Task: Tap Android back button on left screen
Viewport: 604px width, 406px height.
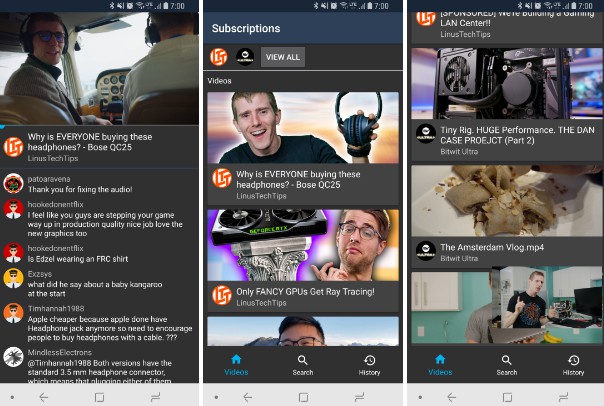Action: pos(44,397)
